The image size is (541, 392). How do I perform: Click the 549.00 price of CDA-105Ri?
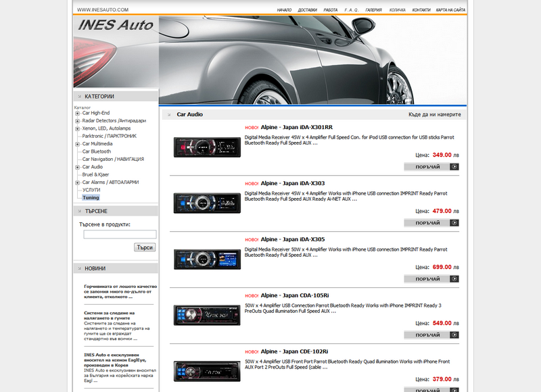442,323
